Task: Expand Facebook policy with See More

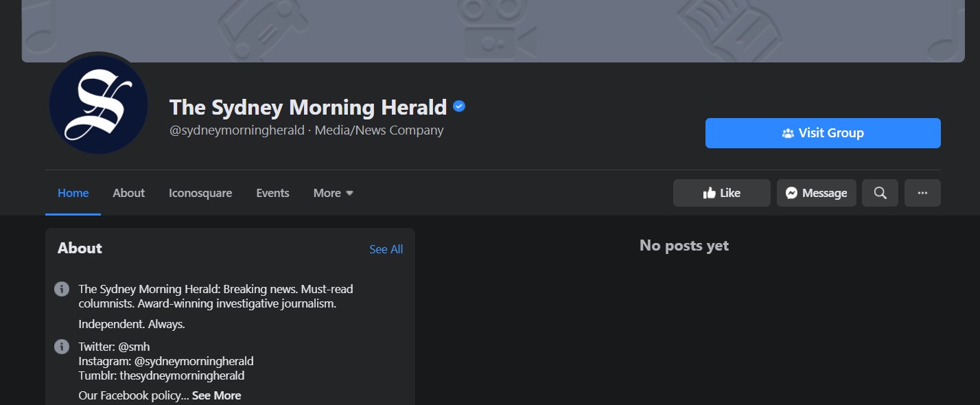Action: pyautogui.click(x=217, y=395)
